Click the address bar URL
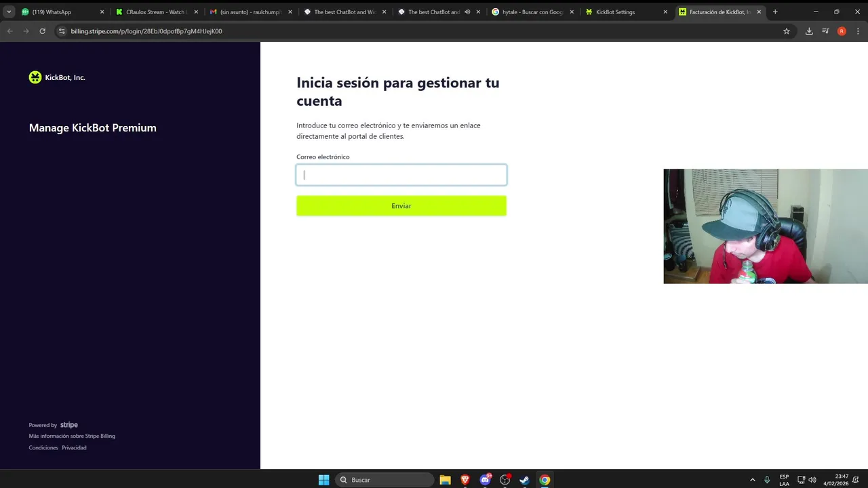868x488 pixels. click(146, 31)
